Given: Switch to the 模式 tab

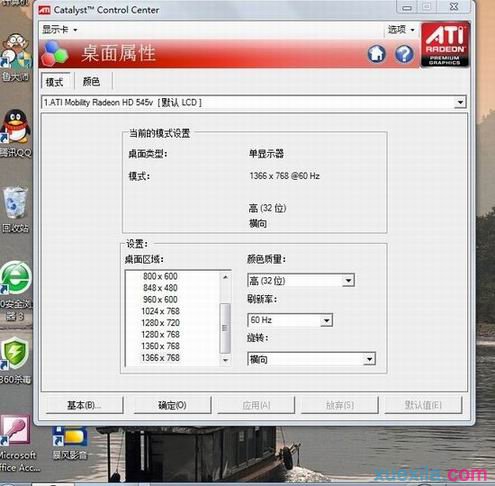Looking at the screenshot, I should click(55, 82).
